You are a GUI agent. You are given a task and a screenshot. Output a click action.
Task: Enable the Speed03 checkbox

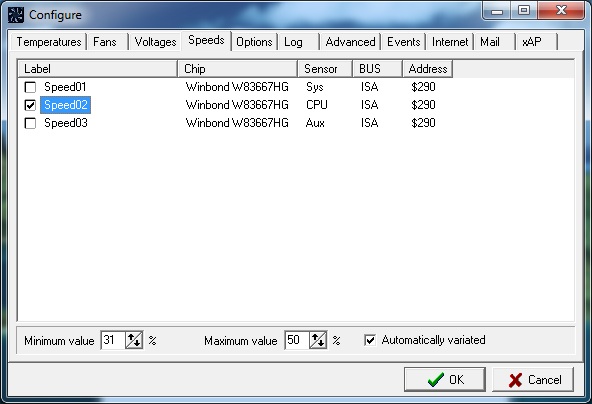pos(30,123)
